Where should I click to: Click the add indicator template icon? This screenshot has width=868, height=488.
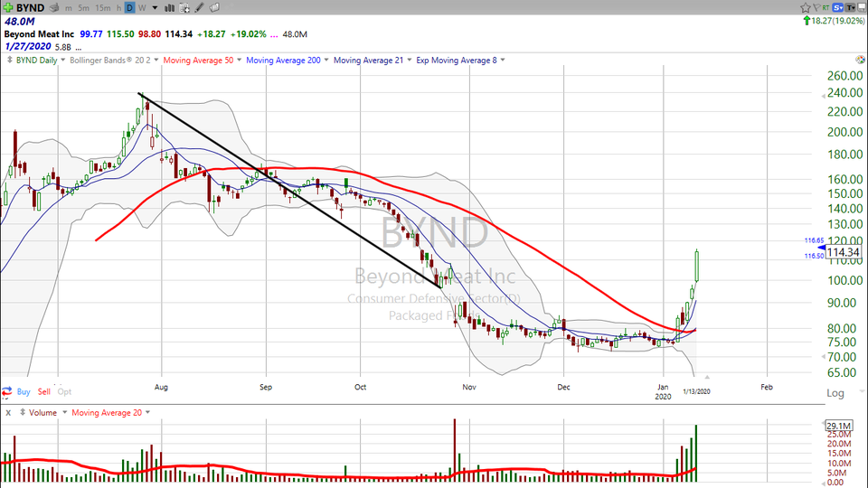184,8
